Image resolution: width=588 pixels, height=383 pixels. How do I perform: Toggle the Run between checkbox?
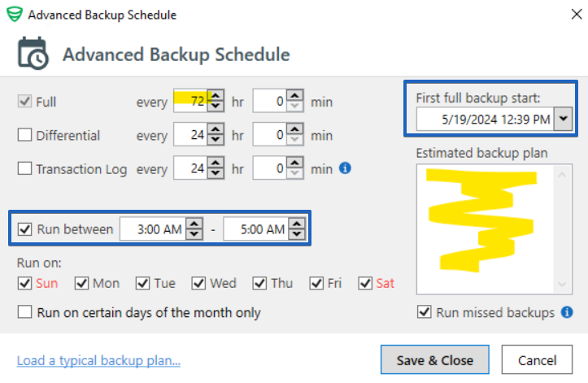point(24,228)
